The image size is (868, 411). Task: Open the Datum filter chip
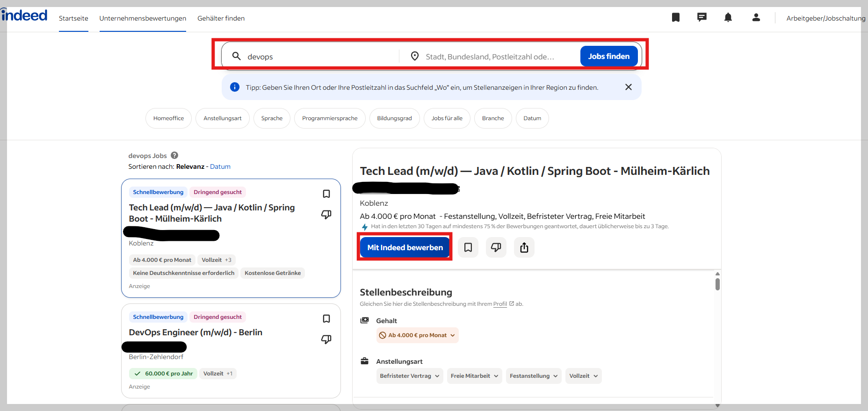[532, 118]
